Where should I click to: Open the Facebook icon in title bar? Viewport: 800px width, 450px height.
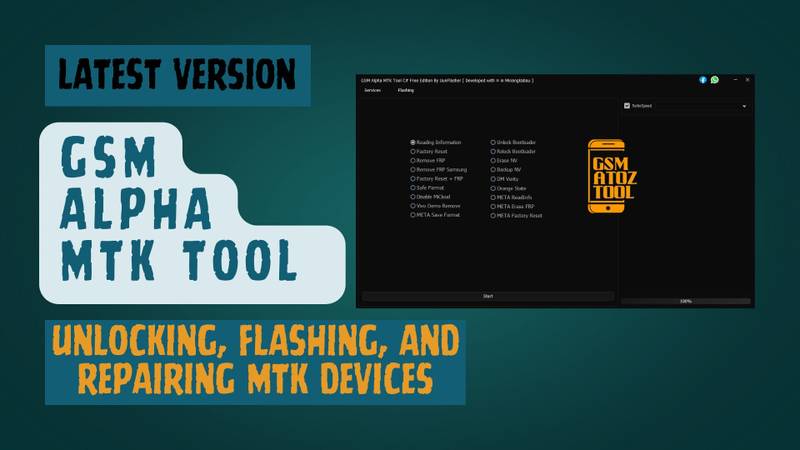click(703, 79)
